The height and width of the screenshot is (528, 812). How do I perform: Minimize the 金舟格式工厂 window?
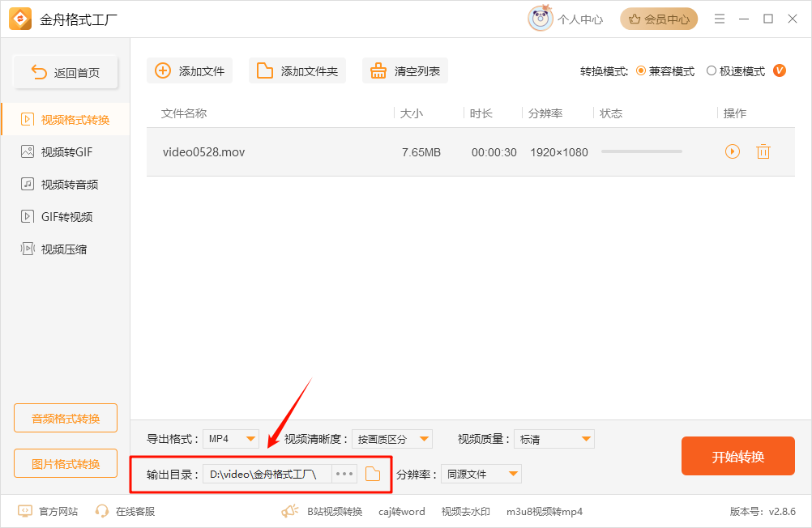pos(744,19)
